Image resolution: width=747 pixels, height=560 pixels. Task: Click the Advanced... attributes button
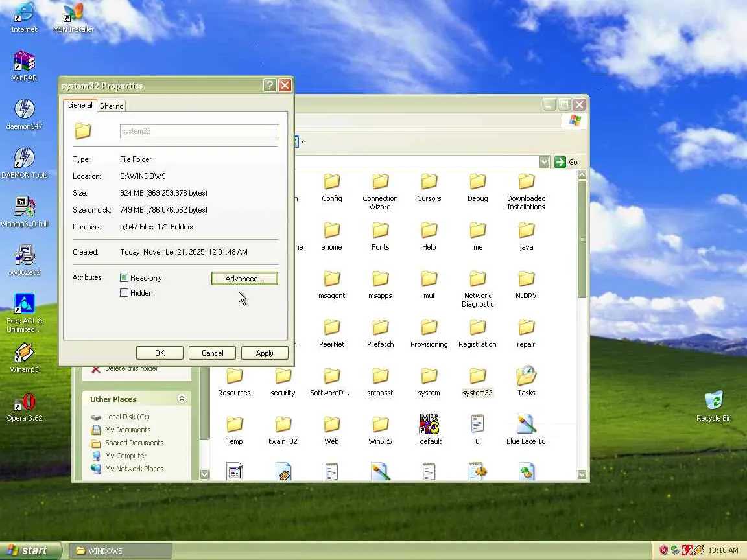tap(244, 279)
